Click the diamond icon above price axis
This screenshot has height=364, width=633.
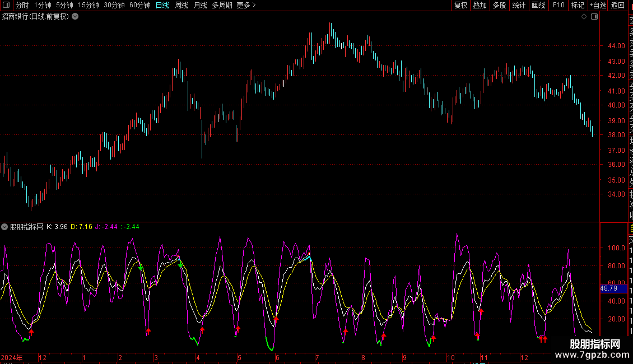[584, 17]
